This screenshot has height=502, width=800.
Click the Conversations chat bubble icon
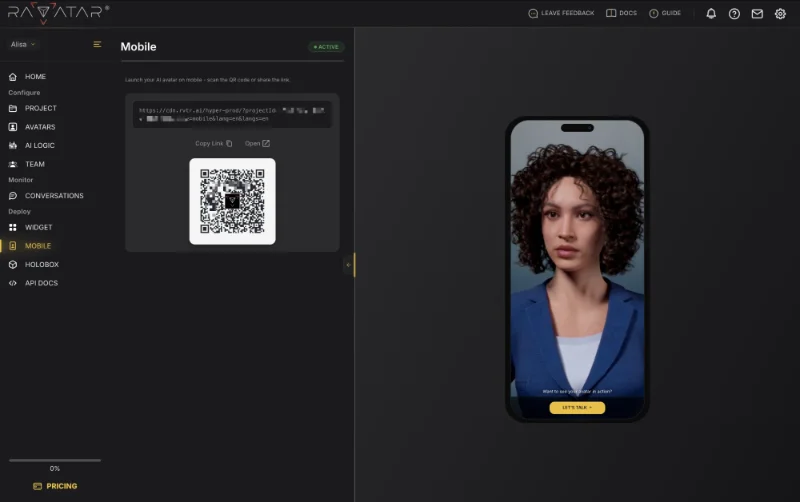pyautogui.click(x=13, y=196)
